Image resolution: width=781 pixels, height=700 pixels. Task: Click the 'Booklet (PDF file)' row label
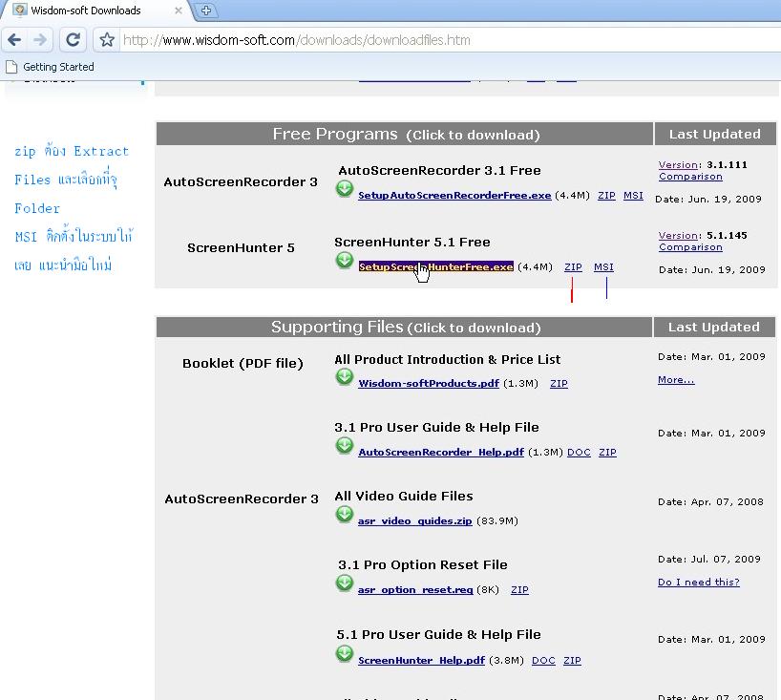point(243,363)
